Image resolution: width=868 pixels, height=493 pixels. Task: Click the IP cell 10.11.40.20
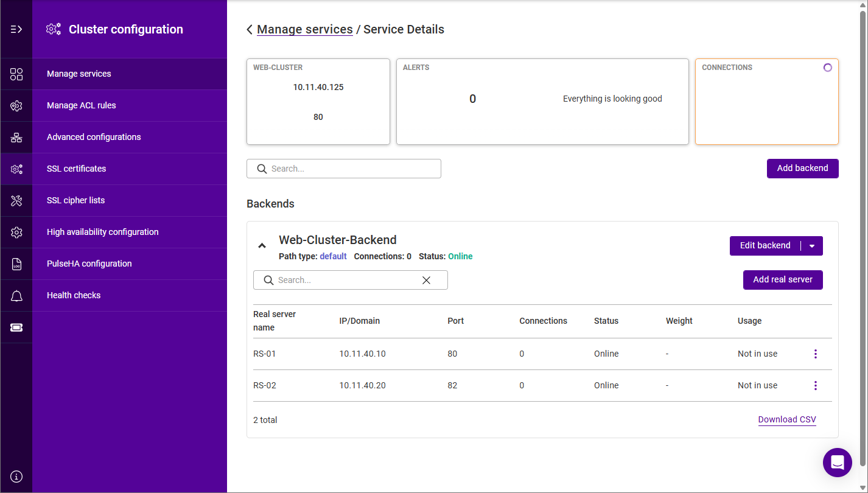[363, 385]
